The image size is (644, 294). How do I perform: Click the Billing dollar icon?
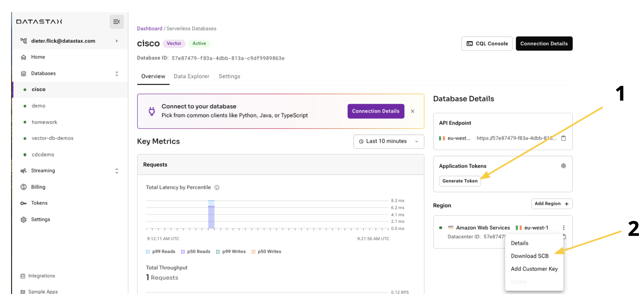point(23,187)
